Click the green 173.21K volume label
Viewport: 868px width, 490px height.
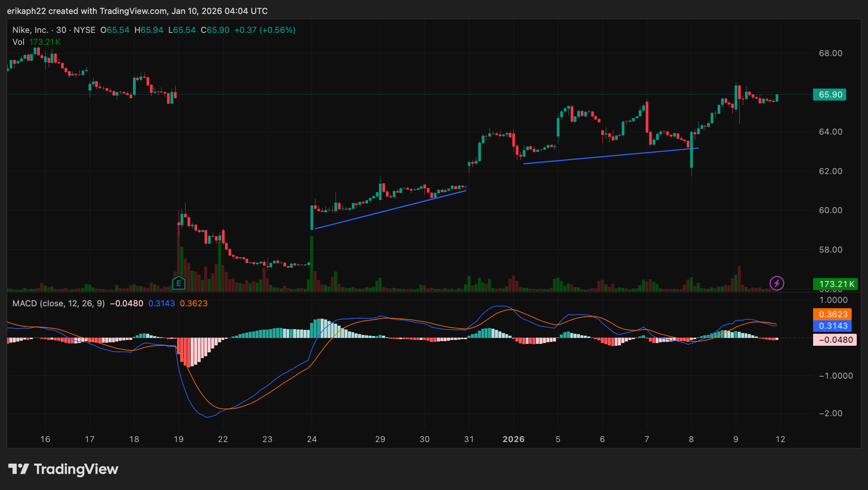coord(836,284)
